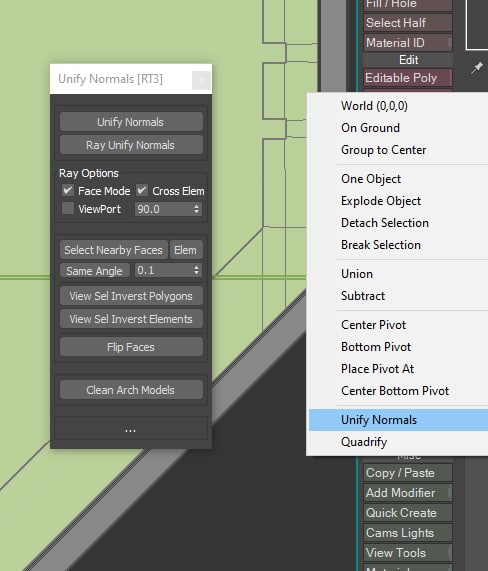Click Quick Create panel button
The height and width of the screenshot is (571, 488).
pos(408,513)
